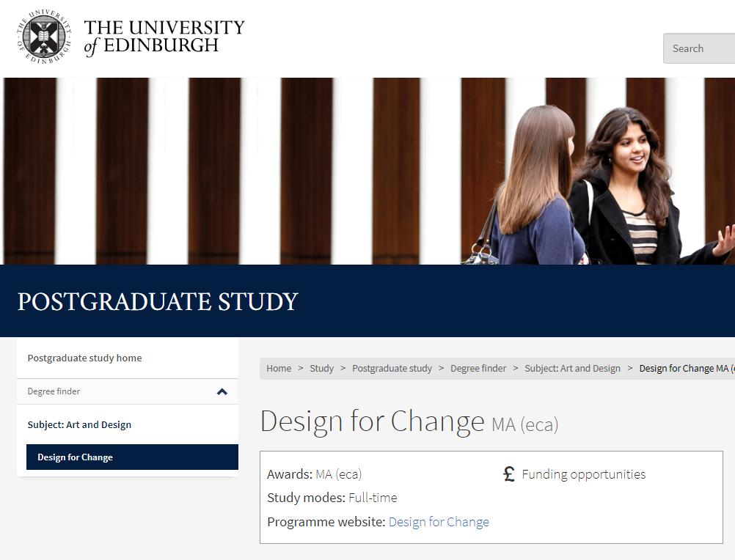Click the Design for Change MA (eca) page heading

409,421
